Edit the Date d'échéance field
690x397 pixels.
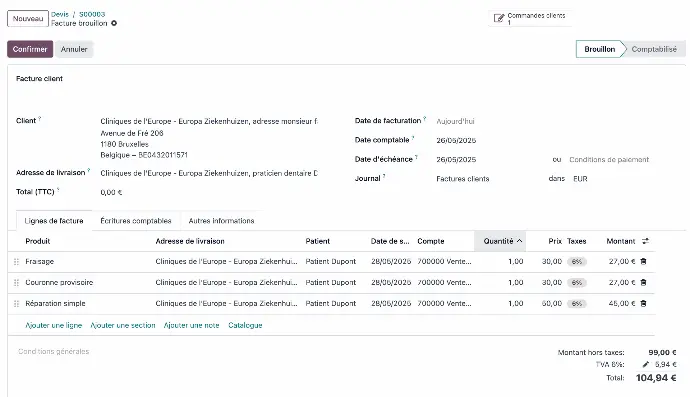(x=456, y=159)
